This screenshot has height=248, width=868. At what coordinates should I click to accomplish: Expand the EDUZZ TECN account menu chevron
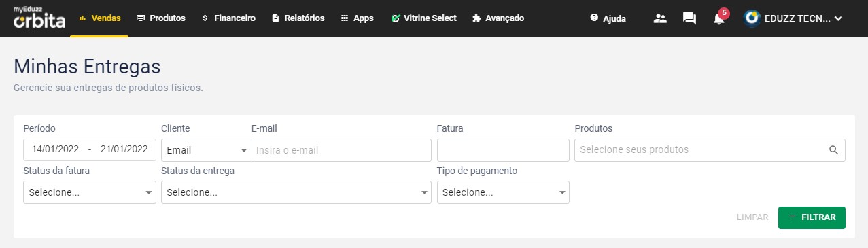[x=838, y=18]
